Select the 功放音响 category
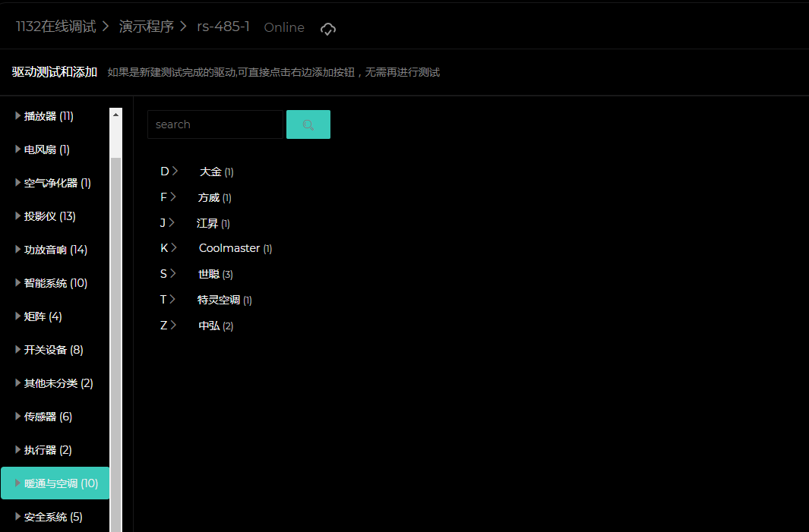This screenshot has height=532, width=809. click(55, 250)
